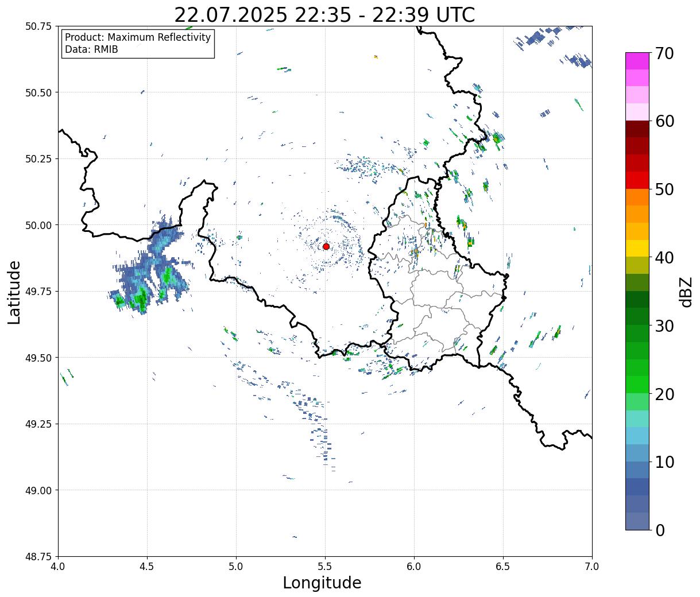The image size is (700, 597).
Task: Pick the bright green colorbar swatch above 20
Action: 637,384
